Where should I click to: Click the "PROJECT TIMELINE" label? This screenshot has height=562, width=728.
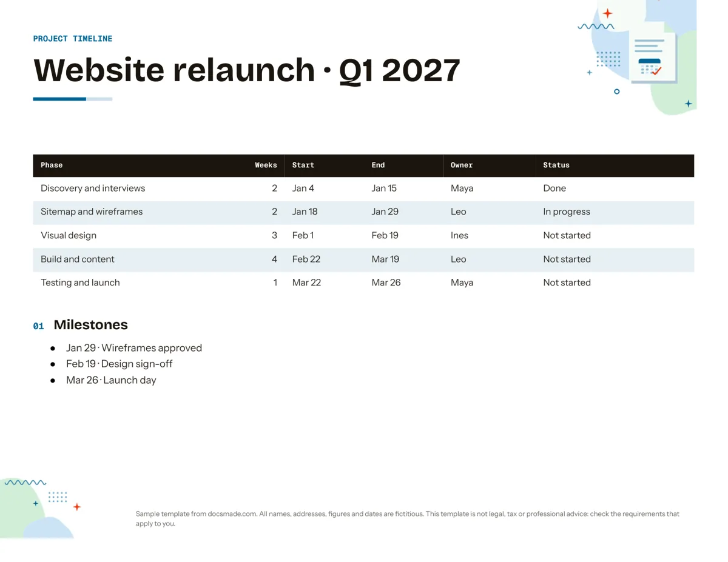pyautogui.click(x=73, y=39)
